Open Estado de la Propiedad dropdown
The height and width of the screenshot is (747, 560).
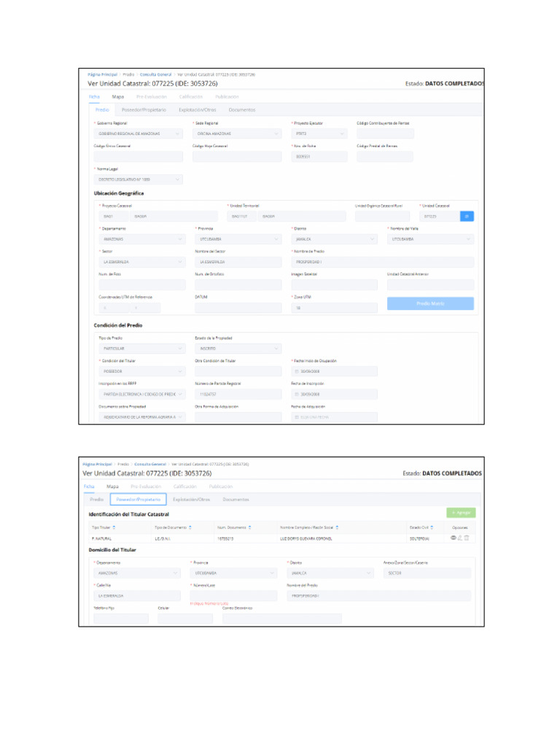238,349
